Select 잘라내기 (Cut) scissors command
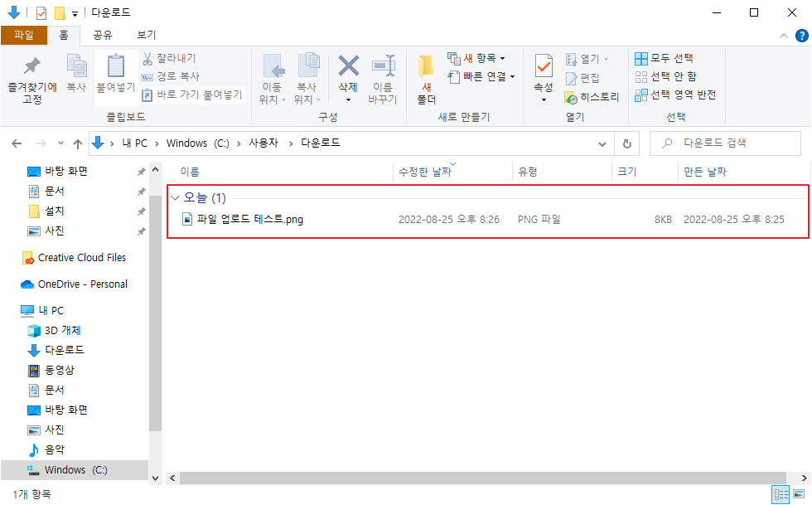Viewport: 812px width, 505px height. pos(169,58)
